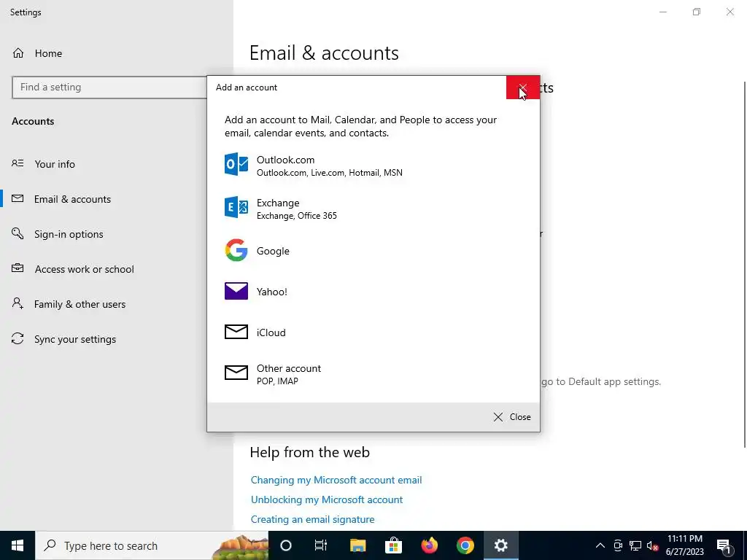Image resolution: width=747 pixels, height=560 pixels.
Task: Launch Chrome from the taskbar
Action: 465,545
